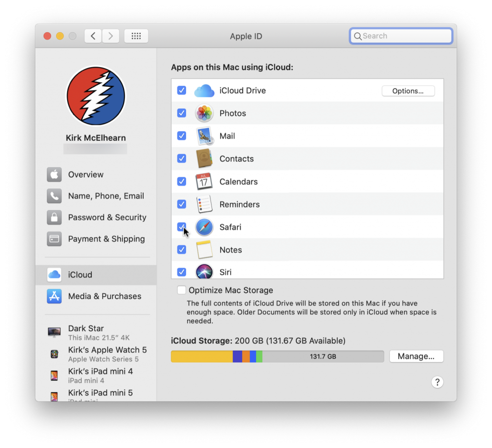Screen dimensions: 492x448
Task: Click the iCloud storage usage bar
Action: 277,356
